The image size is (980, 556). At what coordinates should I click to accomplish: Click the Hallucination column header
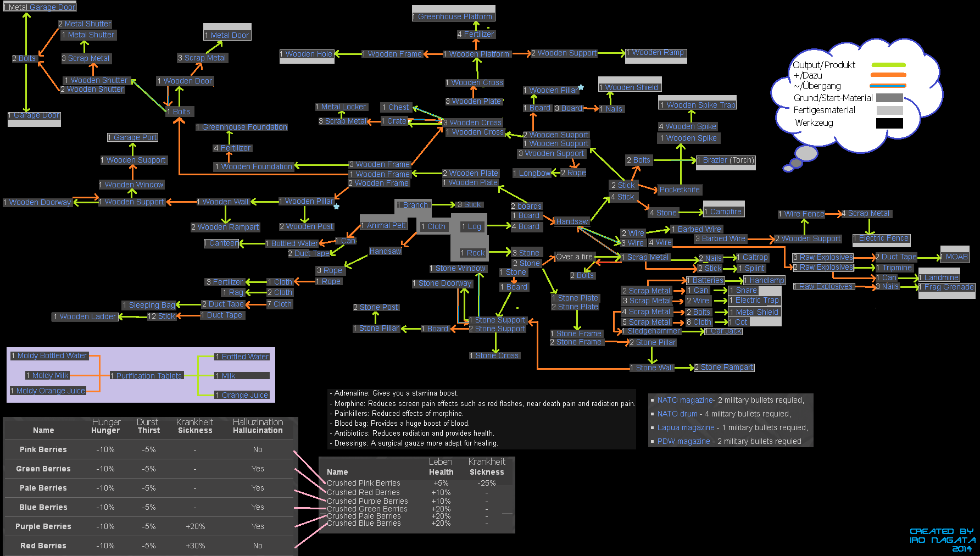coord(258,430)
